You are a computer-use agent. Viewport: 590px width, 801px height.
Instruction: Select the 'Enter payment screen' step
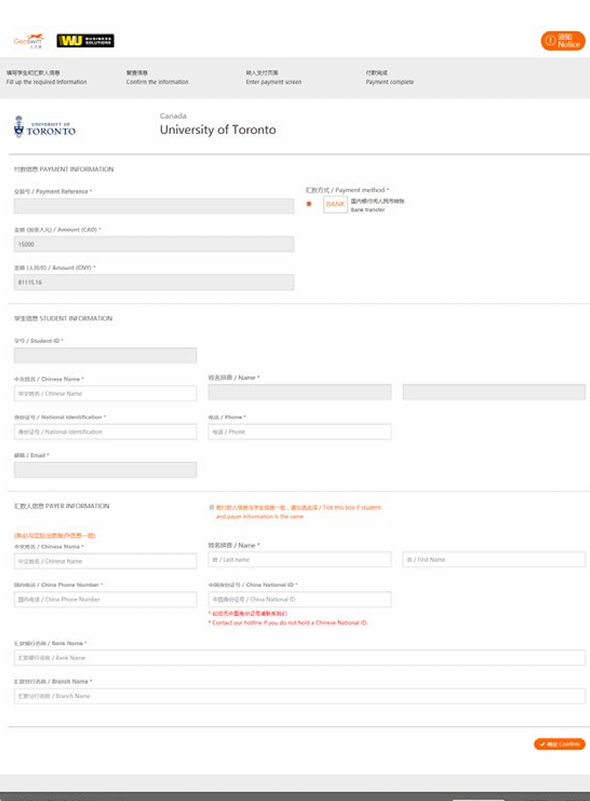[274, 78]
